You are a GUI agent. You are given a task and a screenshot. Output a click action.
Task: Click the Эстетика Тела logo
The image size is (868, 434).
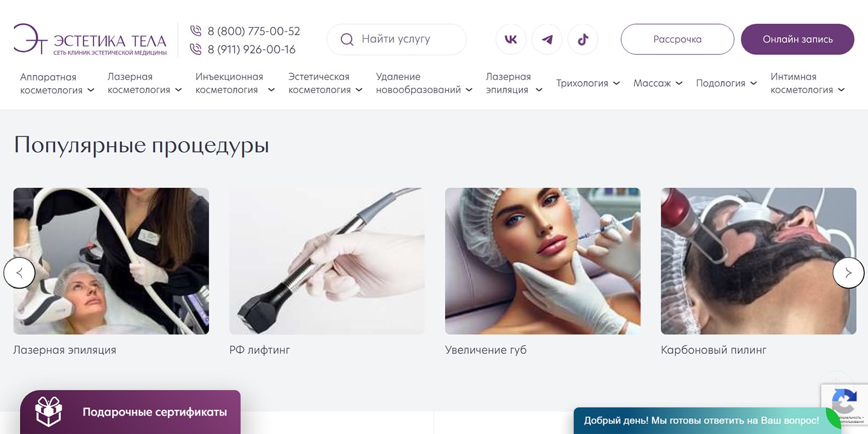(x=90, y=39)
